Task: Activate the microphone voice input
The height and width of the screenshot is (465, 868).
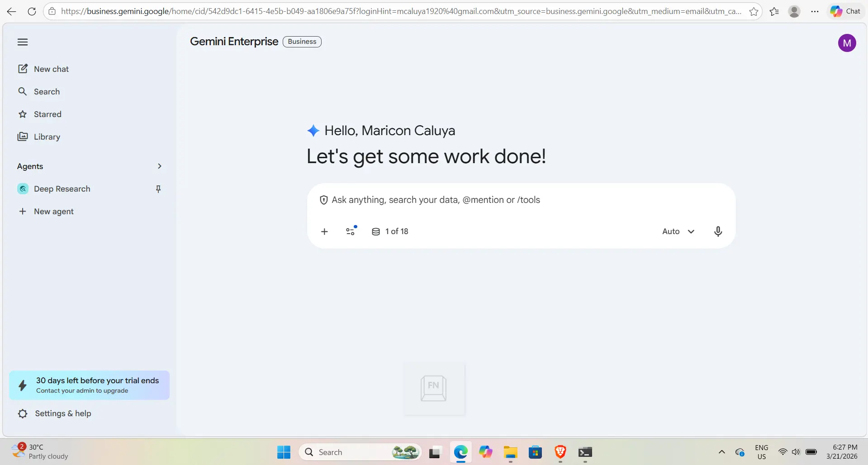Action: click(x=718, y=231)
